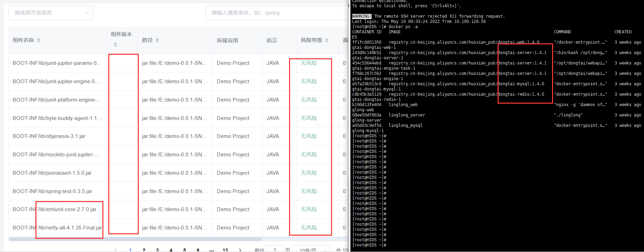
Task: Select the jsonassert-1.5.0.jar component name
Action: (x=52, y=173)
